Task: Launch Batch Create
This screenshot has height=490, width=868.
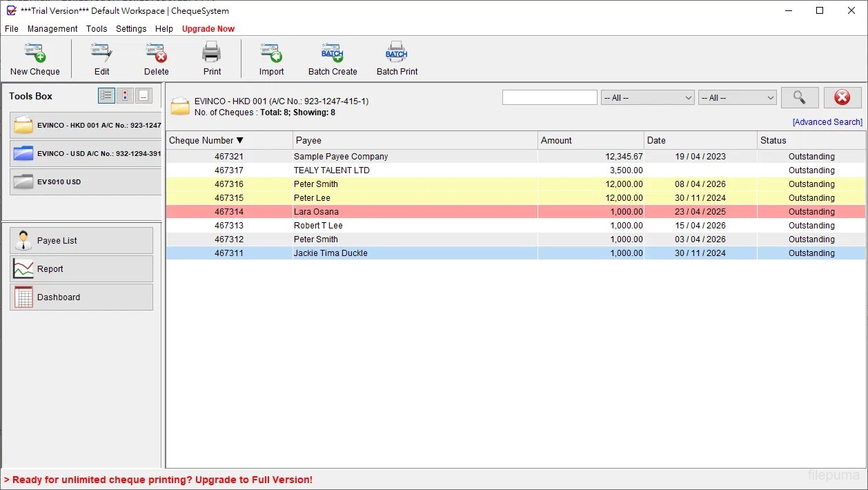Action: (333, 59)
